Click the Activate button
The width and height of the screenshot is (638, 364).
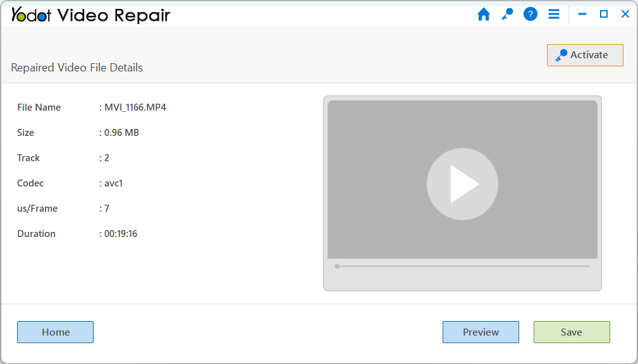tap(584, 55)
